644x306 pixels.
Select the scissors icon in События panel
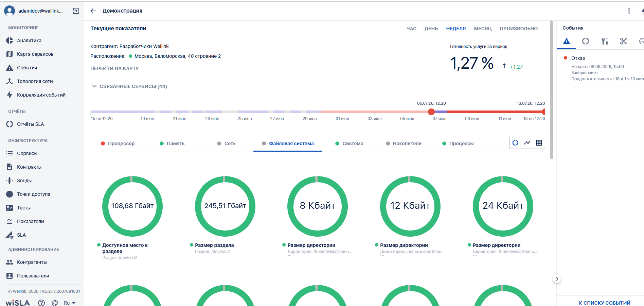tap(623, 41)
